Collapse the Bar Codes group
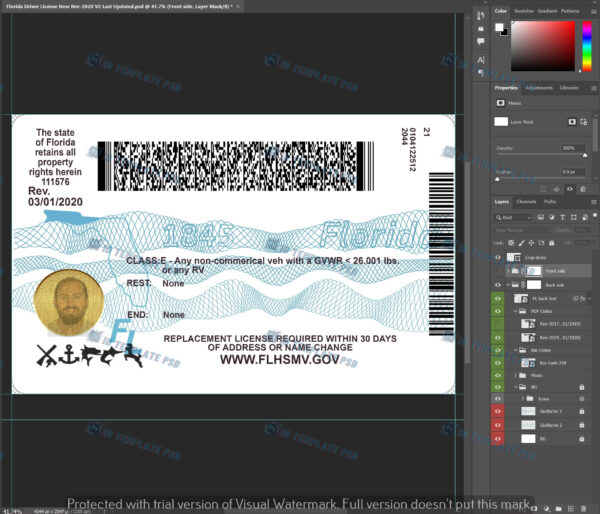Image resolution: width=600 pixels, height=514 pixels. pos(515,350)
